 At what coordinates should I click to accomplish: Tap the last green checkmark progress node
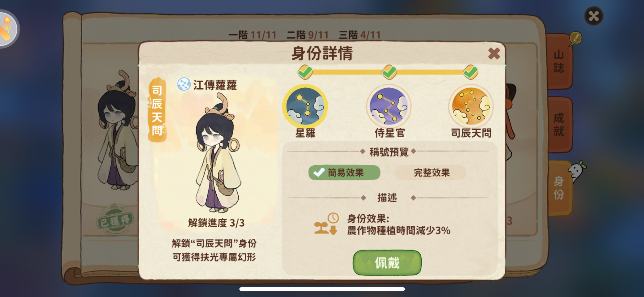(470, 72)
